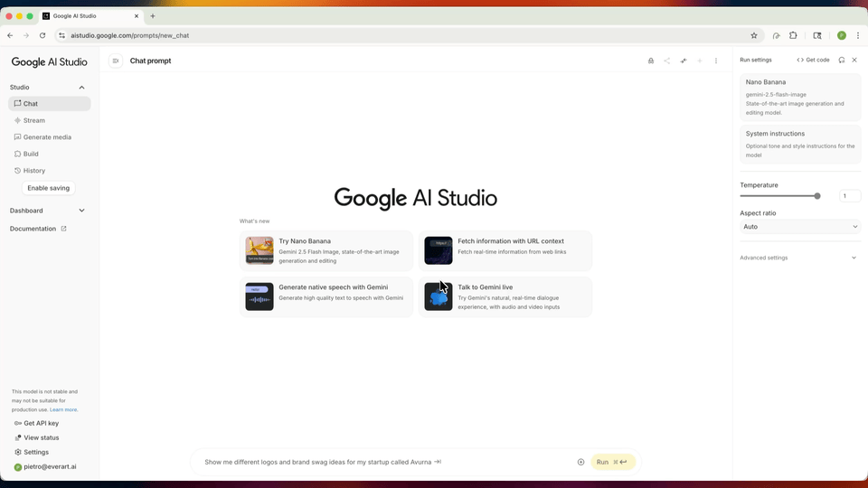
Task: Open the Talk to Gemini live card
Action: point(505,296)
